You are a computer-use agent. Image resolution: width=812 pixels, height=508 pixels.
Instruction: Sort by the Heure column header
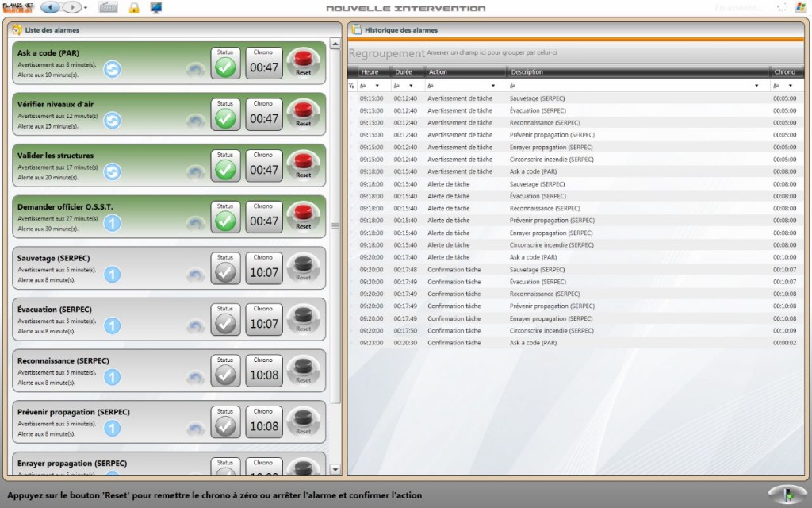370,72
